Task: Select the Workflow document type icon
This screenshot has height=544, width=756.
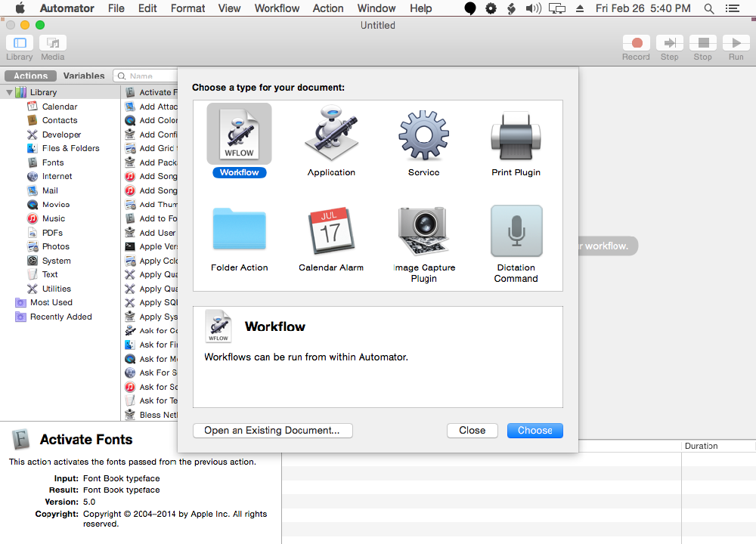Action: (x=239, y=134)
